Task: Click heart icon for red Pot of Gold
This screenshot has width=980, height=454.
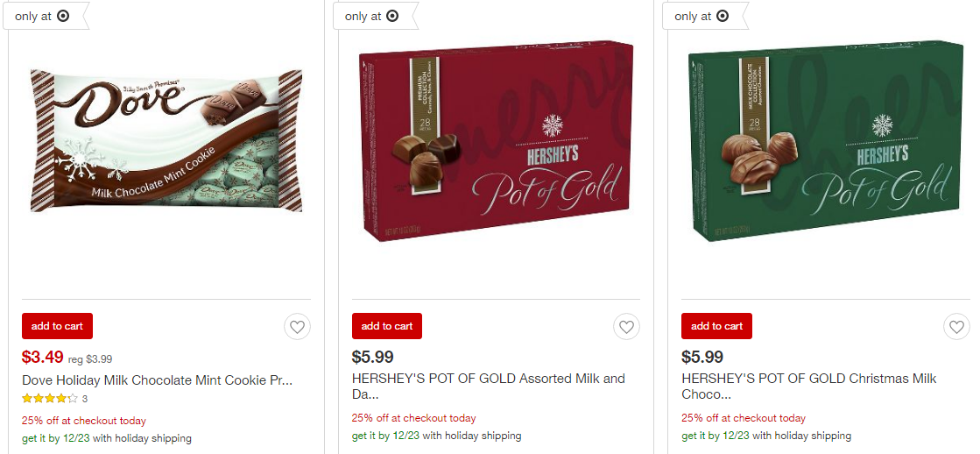Action: [x=626, y=326]
